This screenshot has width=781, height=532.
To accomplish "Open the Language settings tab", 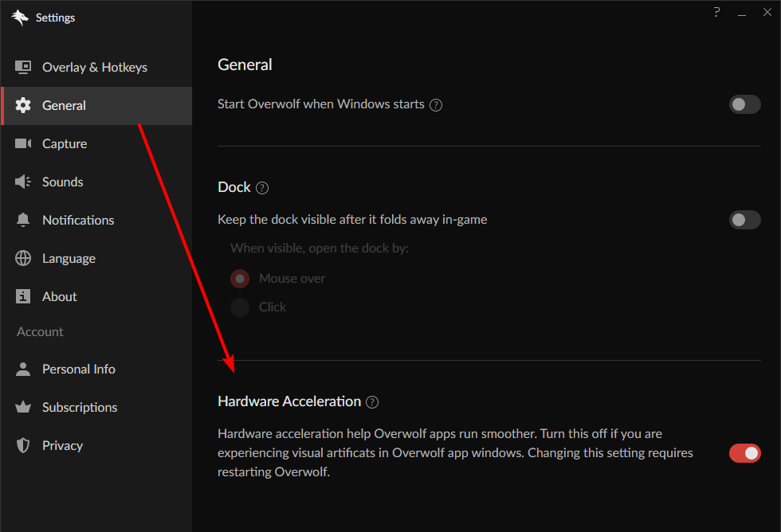I will click(x=96, y=258).
